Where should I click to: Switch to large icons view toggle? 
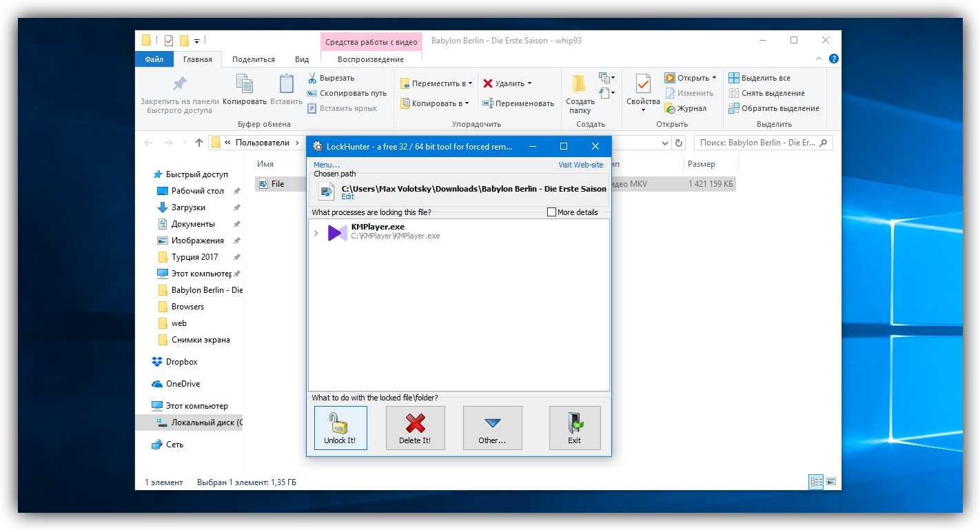[831, 482]
